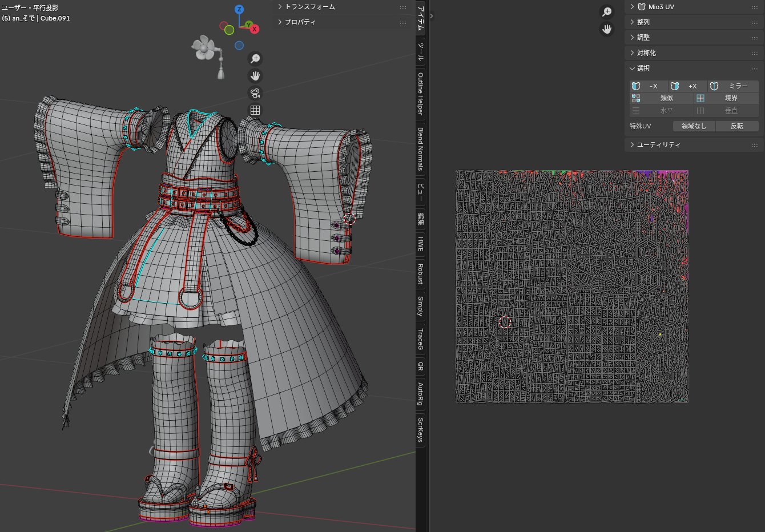Click the 類似 similar select button

pos(662,98)
